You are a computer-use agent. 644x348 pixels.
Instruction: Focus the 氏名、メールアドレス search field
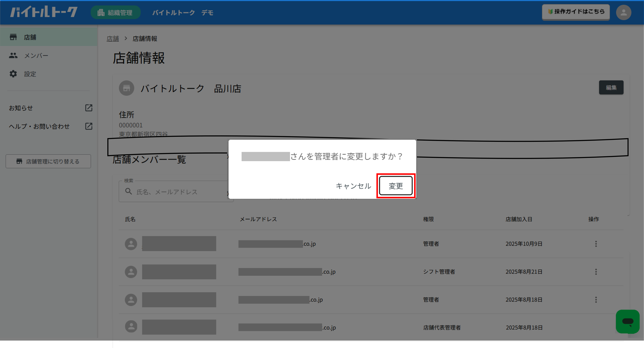pyautogui.click(x=176, y=191)
